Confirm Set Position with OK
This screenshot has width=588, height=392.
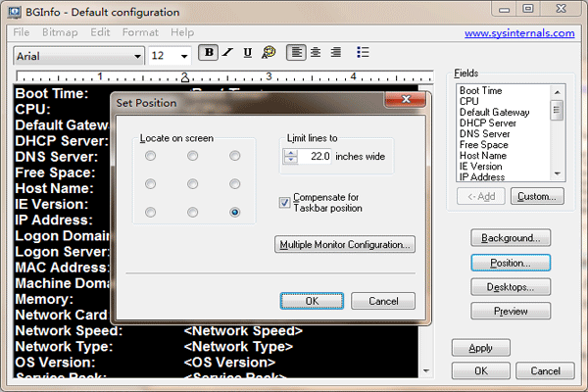coord(312,301)
